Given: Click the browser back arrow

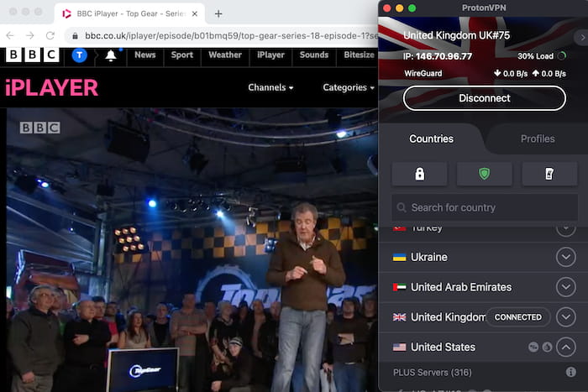Looking at the screenshot, I should pos(10,35).
